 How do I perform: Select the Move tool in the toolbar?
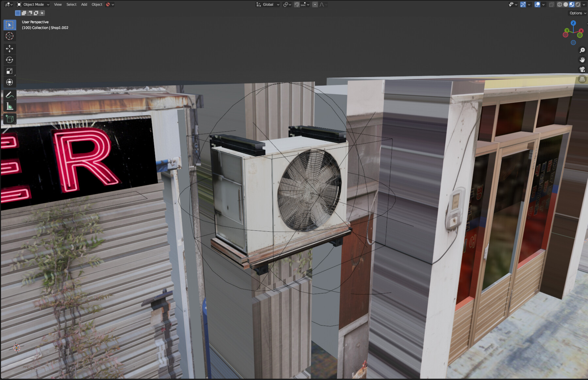[9, 48]
